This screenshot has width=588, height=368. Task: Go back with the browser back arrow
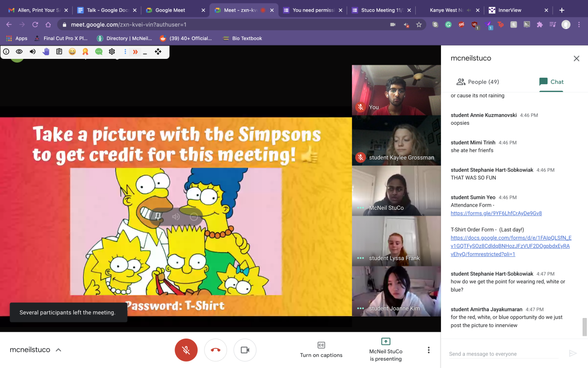(9, 25)
